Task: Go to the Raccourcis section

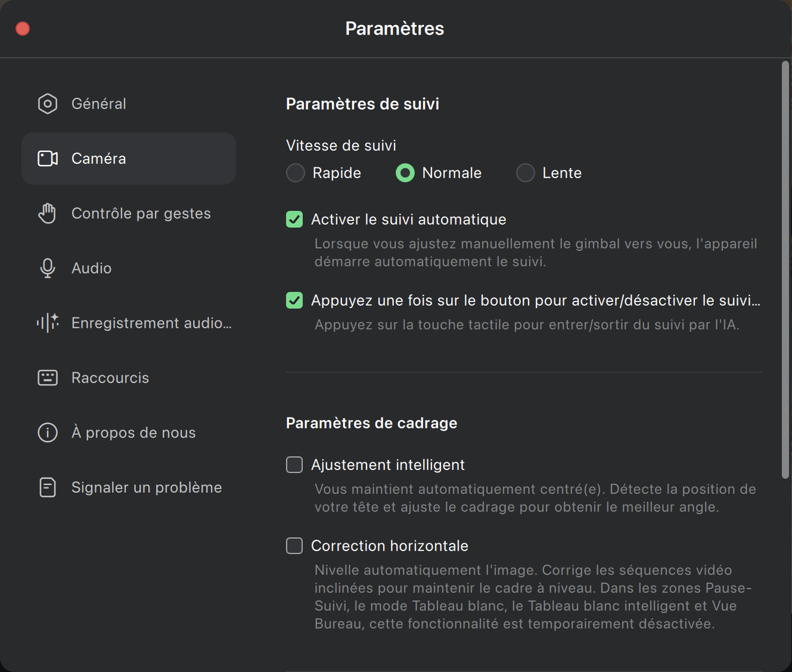Action: 110,378
